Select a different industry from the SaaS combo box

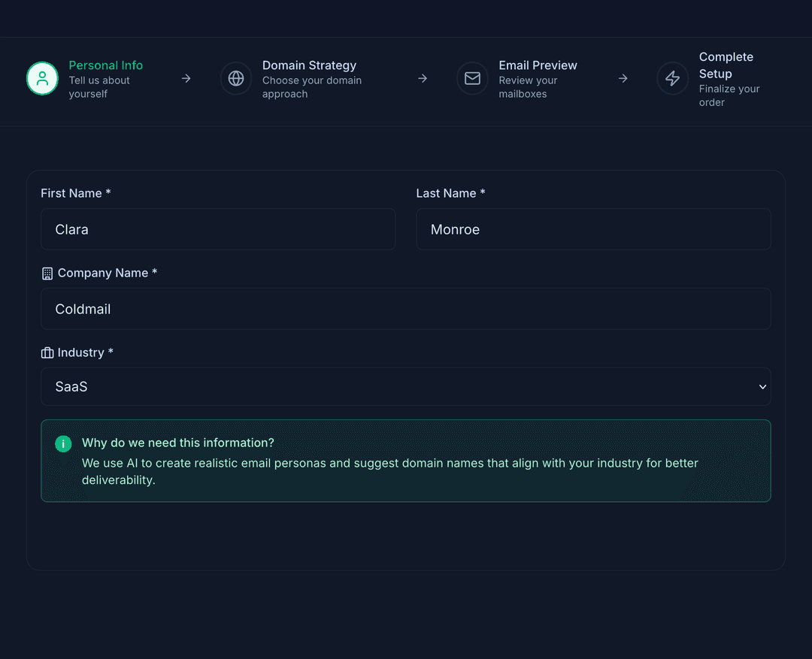point(406,386)
